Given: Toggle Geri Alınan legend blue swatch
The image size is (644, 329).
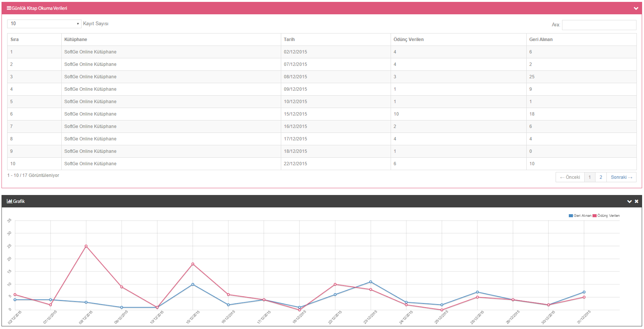Looking at the screenshot, I should point(571,216).
